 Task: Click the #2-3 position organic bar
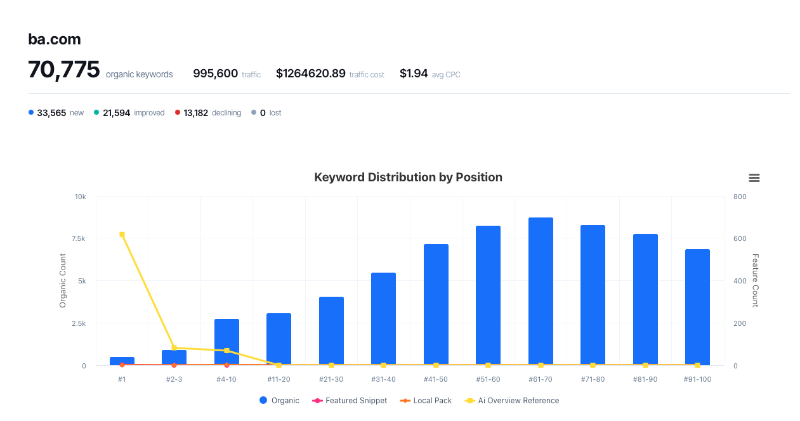point(174,358)
